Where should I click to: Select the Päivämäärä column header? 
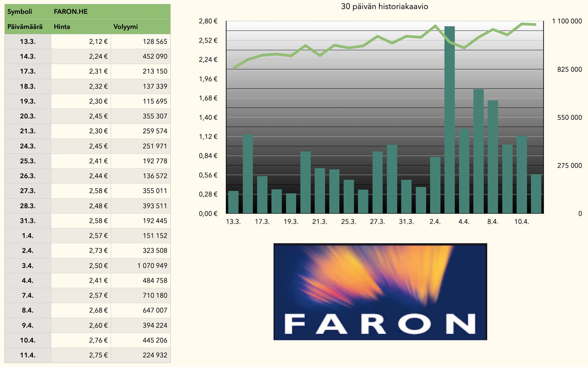pos(25,27)
